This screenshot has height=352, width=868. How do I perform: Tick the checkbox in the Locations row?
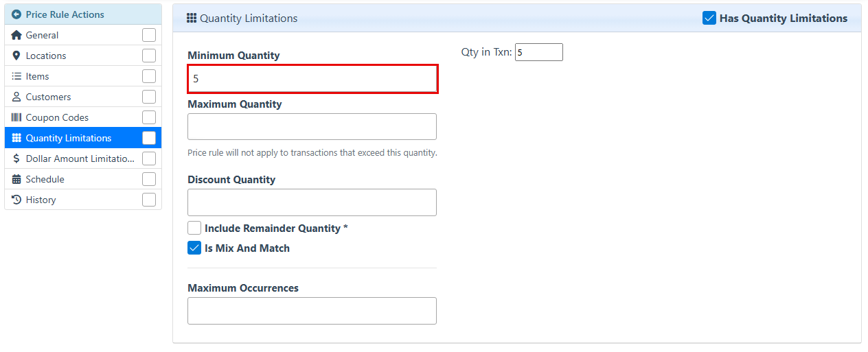tap(149, 56)
